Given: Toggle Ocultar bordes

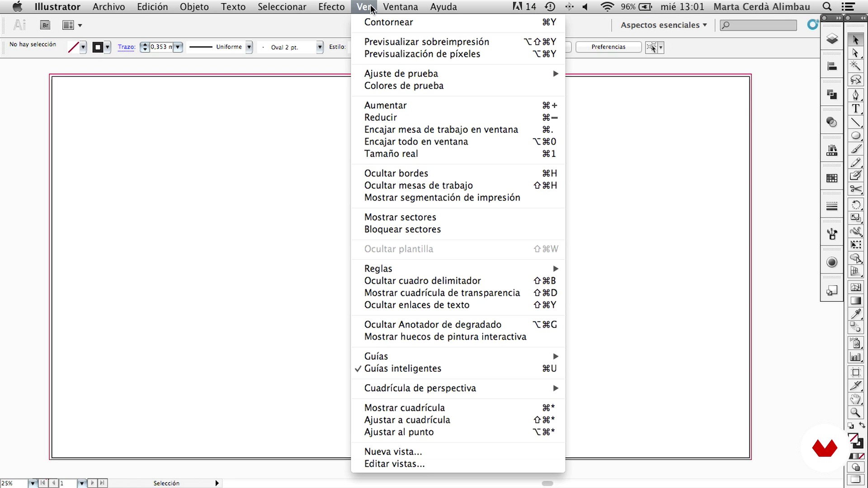Looking at the screenshot, I should click(458, 173).
